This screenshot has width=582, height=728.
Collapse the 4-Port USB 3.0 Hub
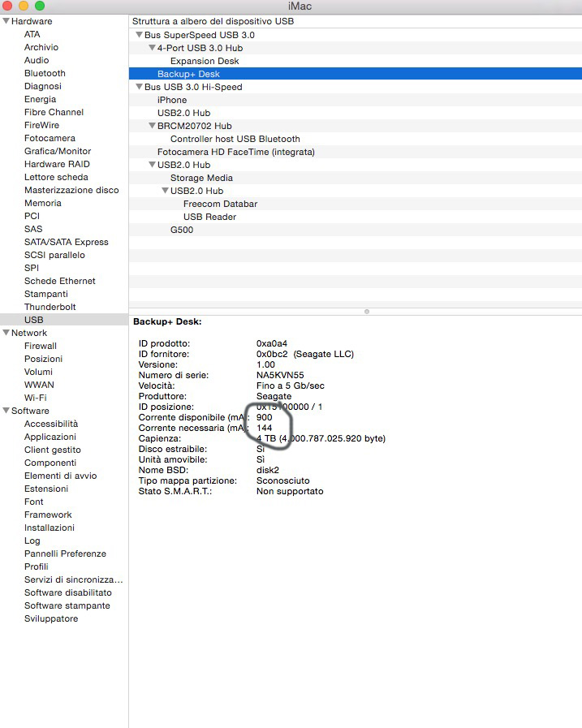[x=152, y=48]
